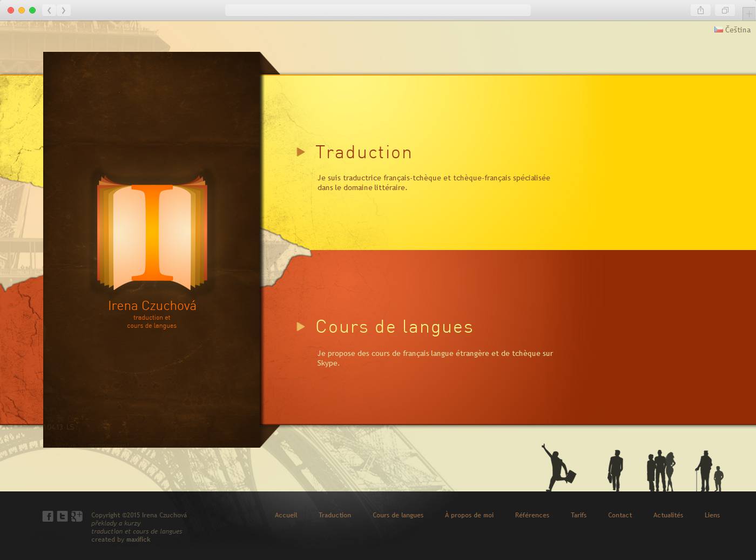756x560 pixels.
Task: Go back with browser back arrow
Action: click(49, 10)
